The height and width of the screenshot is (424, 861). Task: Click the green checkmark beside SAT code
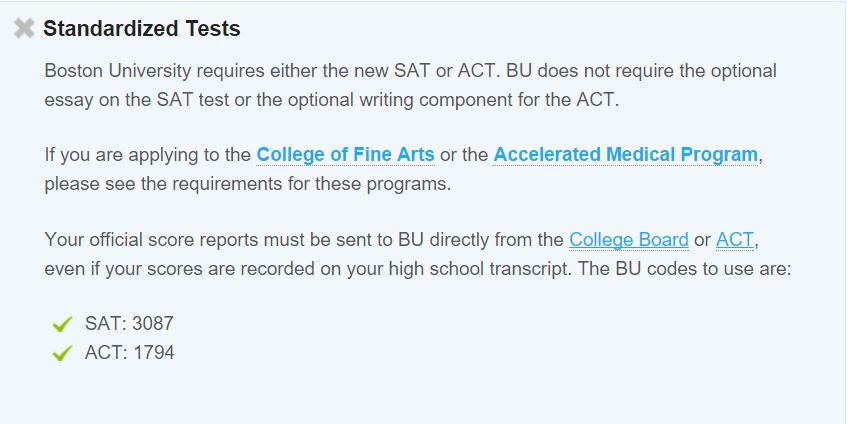tap(63, 324)
